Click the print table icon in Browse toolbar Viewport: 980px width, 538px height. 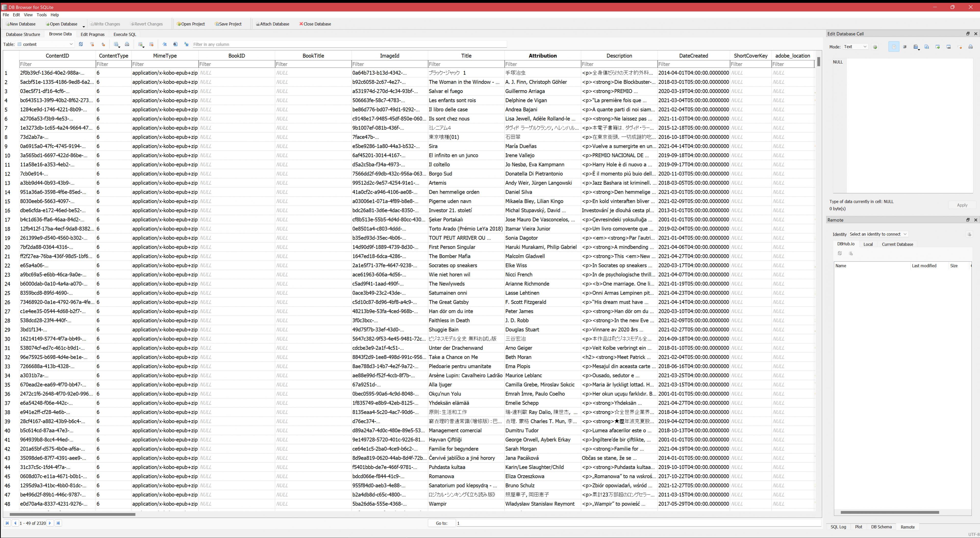(x=127, y=45)
